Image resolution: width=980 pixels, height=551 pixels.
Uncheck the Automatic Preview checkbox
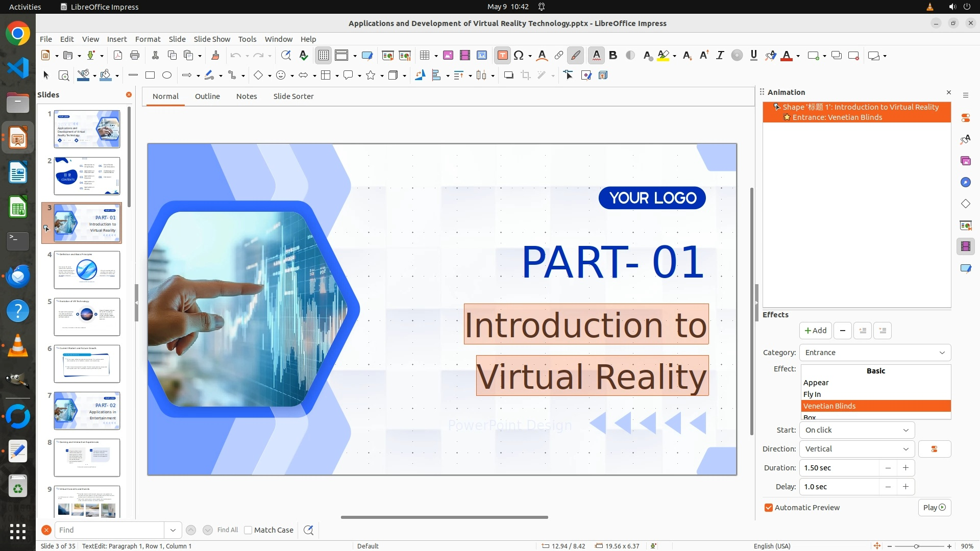click(769, 508)
